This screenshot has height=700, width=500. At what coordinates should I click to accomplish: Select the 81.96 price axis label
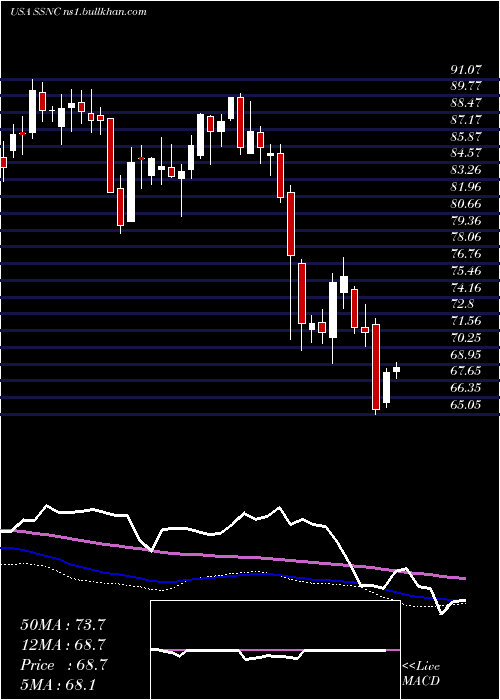pos(466,187)
